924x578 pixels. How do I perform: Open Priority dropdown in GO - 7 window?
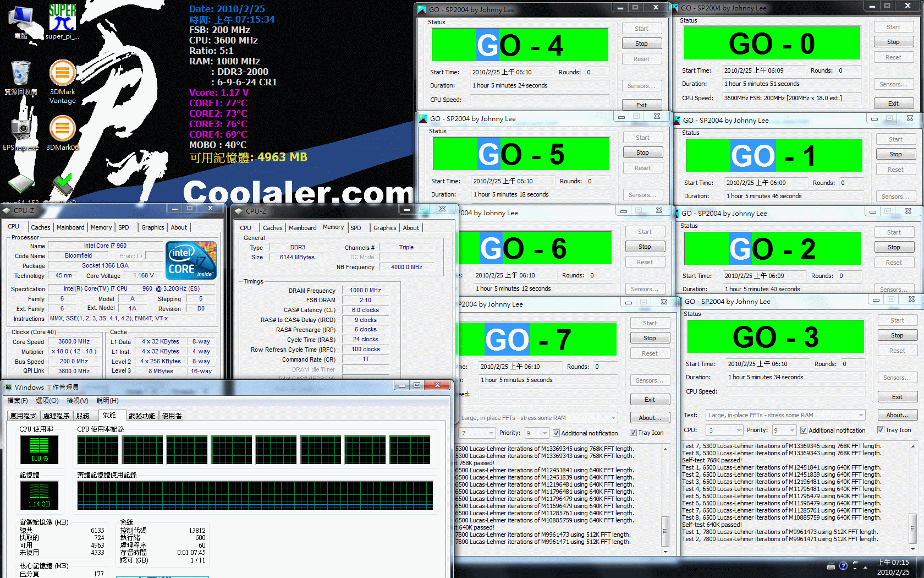537,433
